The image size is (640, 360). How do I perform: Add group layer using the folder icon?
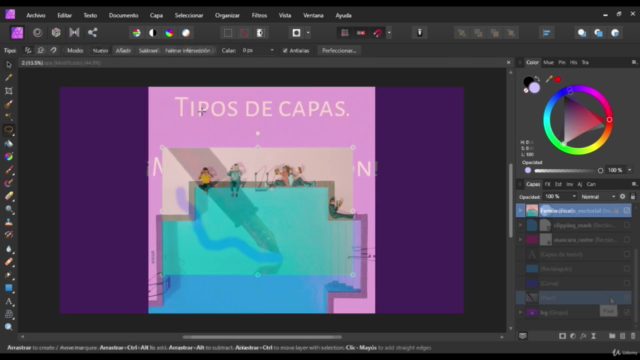pyautogui.click(x=612, y=336)
